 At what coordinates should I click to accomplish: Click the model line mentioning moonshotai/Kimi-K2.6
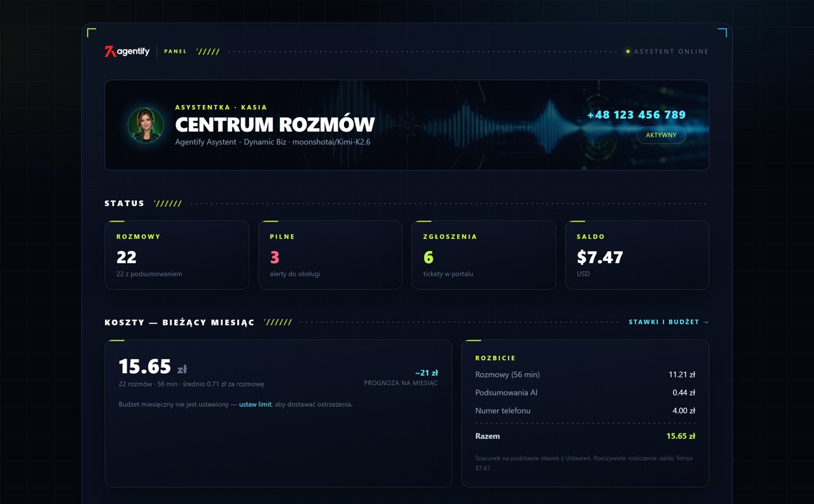click(273, 142)
